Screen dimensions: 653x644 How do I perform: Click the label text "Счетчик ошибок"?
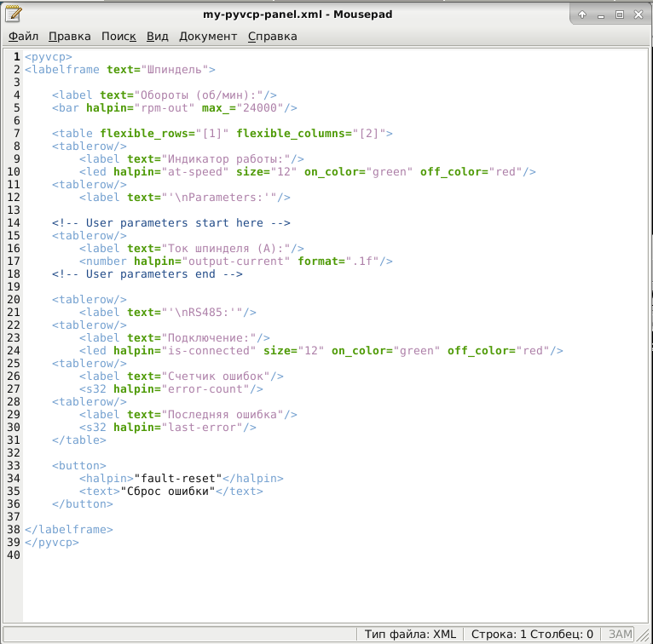pyautogui.click(x=216, y=376)
